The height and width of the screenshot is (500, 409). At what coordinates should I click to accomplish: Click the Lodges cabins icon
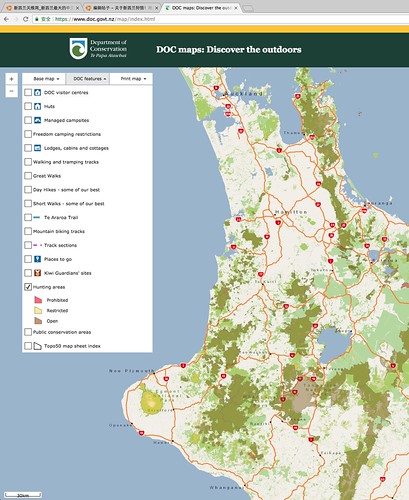coord(38,148)
